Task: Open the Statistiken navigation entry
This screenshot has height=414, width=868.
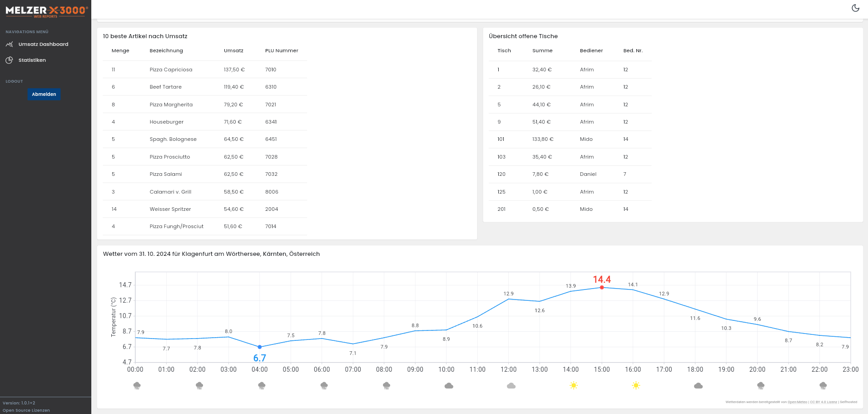Action: pos(32,60)
